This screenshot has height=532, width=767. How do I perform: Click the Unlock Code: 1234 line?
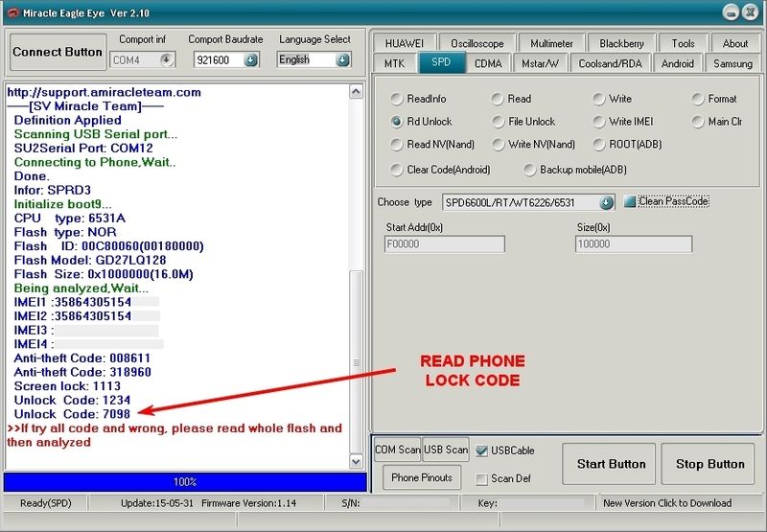73,400
